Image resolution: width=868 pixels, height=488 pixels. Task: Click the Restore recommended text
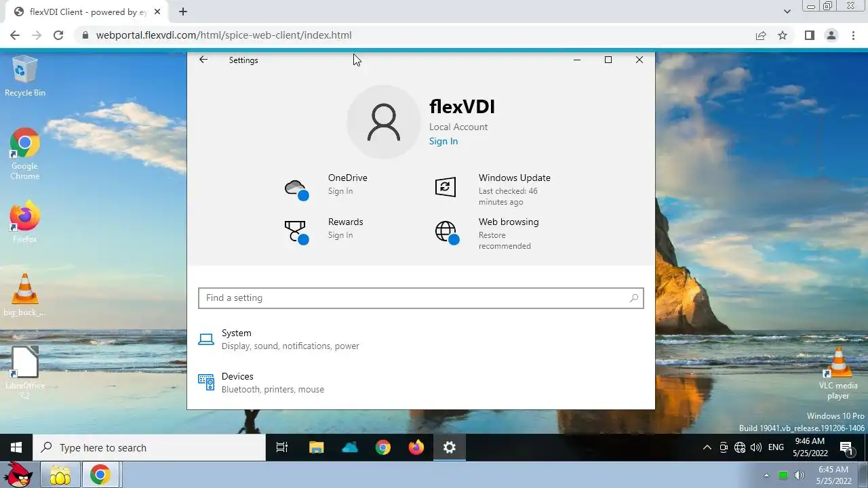tap(505, 241)
